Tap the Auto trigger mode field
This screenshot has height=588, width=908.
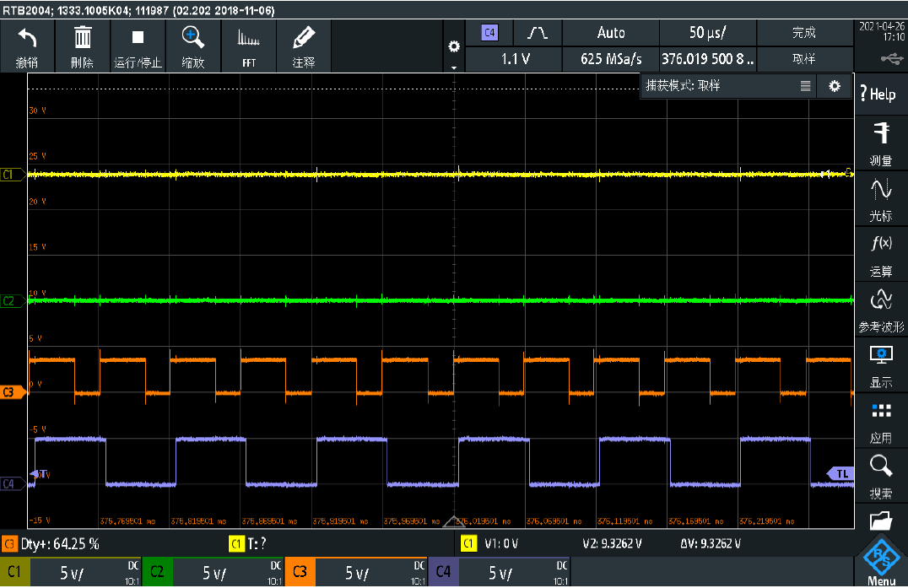coord(611,33)
